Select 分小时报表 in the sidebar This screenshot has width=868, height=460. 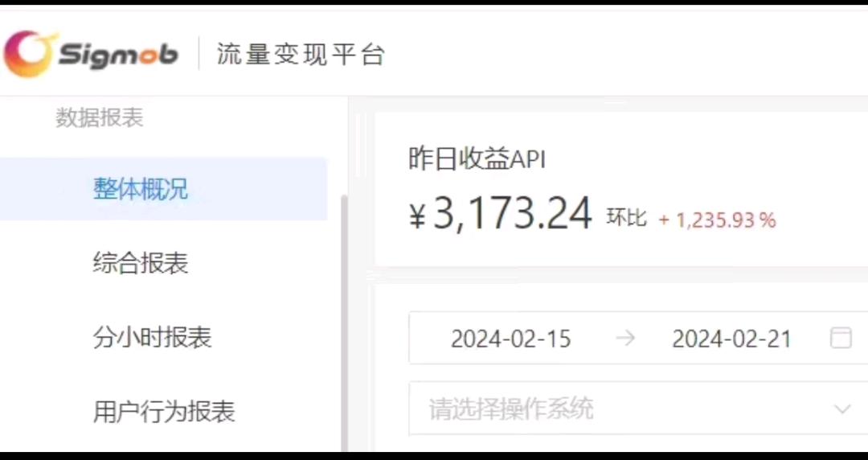pyautogui.click(x=152, y=337)
